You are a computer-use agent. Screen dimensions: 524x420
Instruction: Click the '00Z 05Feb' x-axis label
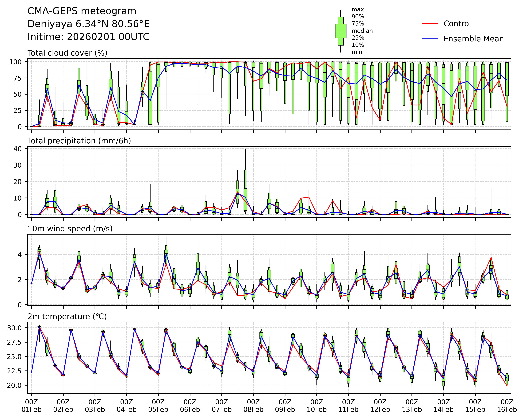[158, 406]
